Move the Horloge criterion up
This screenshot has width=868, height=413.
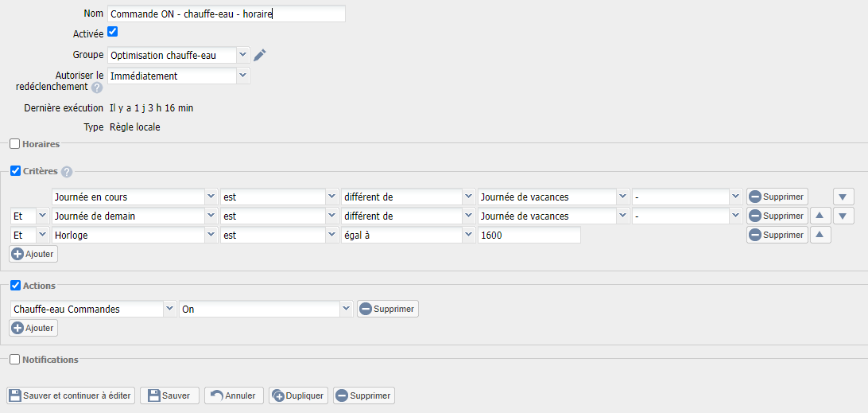[x=820, y=235]
